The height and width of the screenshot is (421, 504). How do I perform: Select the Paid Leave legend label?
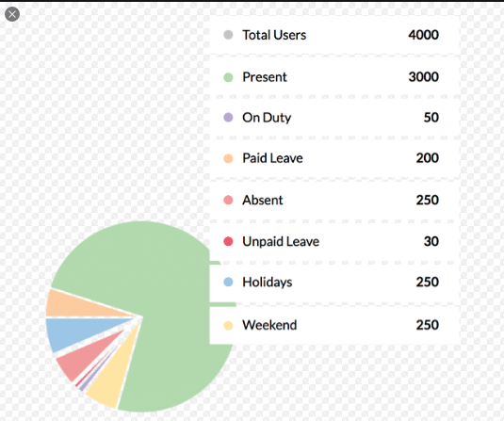coord(272,158)
